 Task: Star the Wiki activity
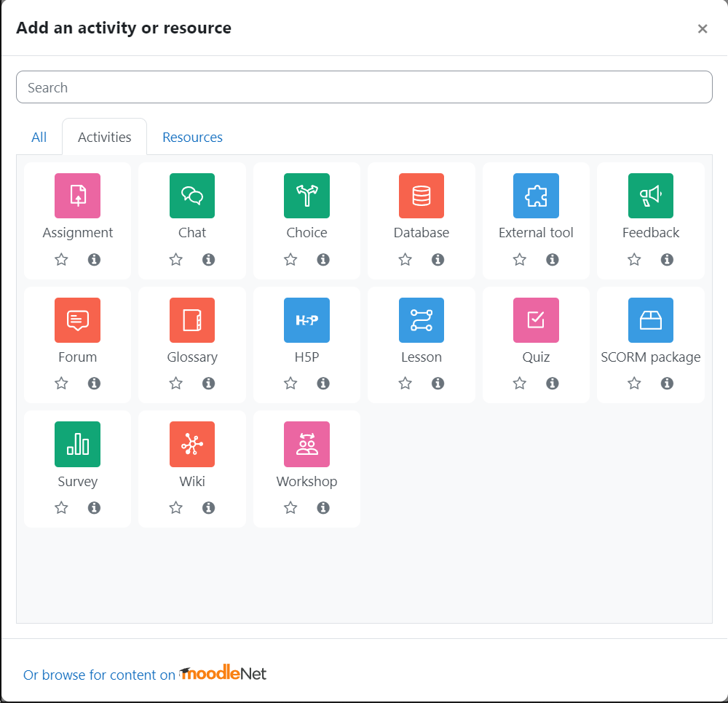(175, 507)
